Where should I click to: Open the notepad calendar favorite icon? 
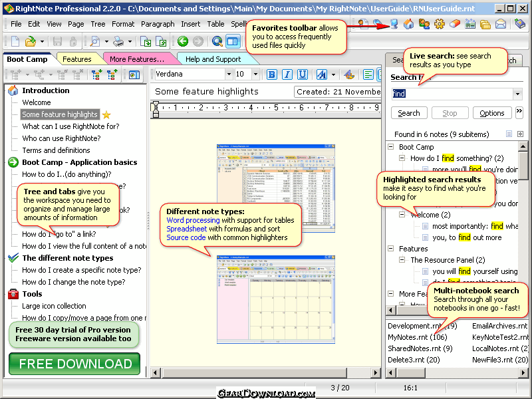click(x=470, y=24)
